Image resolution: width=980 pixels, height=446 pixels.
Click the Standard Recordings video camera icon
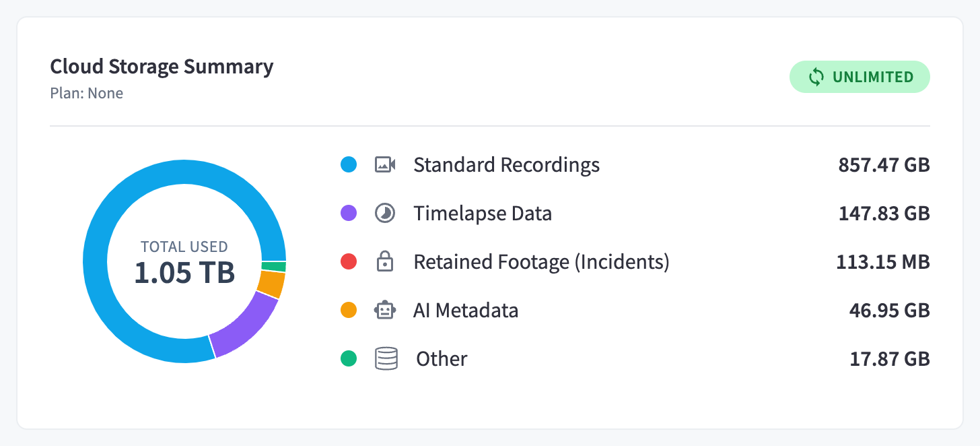tap(385, 164)
